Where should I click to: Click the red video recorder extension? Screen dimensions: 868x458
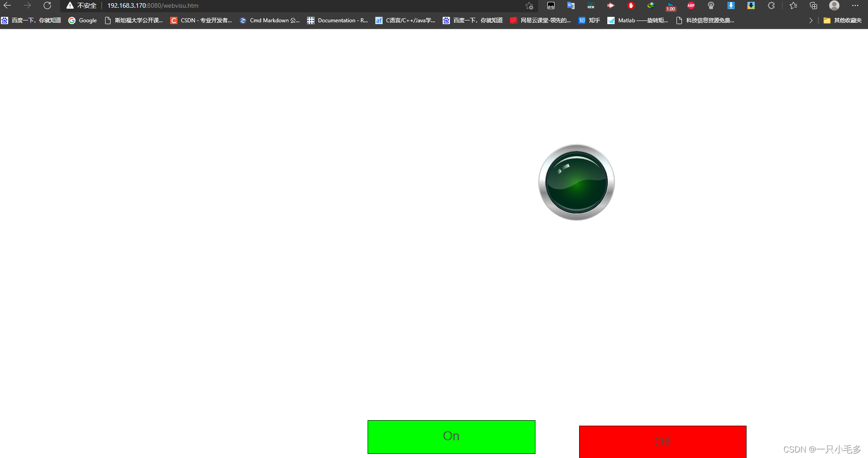click(x=611, y=5)
